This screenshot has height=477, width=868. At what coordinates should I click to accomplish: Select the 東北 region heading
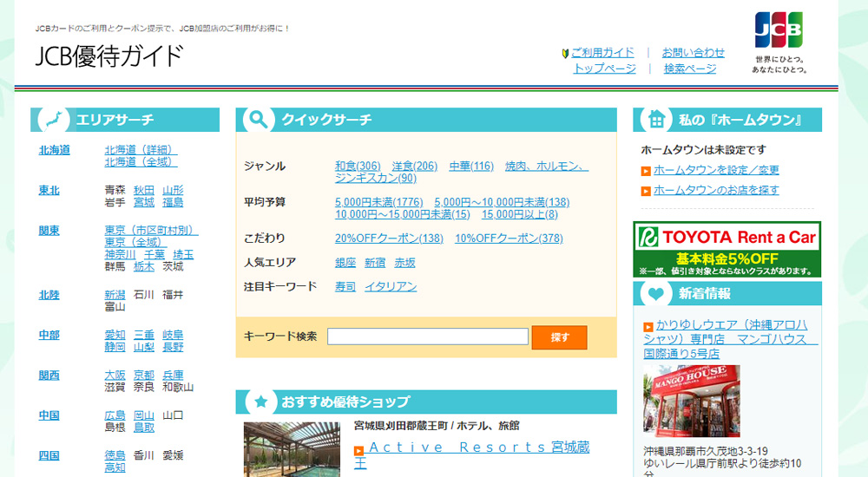pos(49,190)
